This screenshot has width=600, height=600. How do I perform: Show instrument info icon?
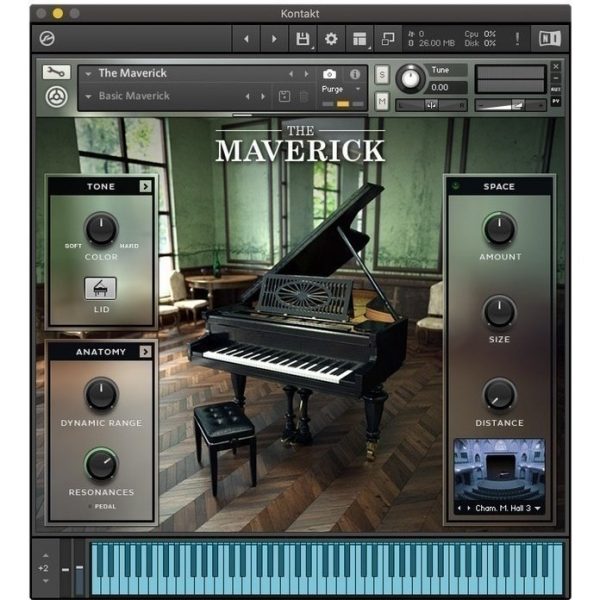(355, 74)
